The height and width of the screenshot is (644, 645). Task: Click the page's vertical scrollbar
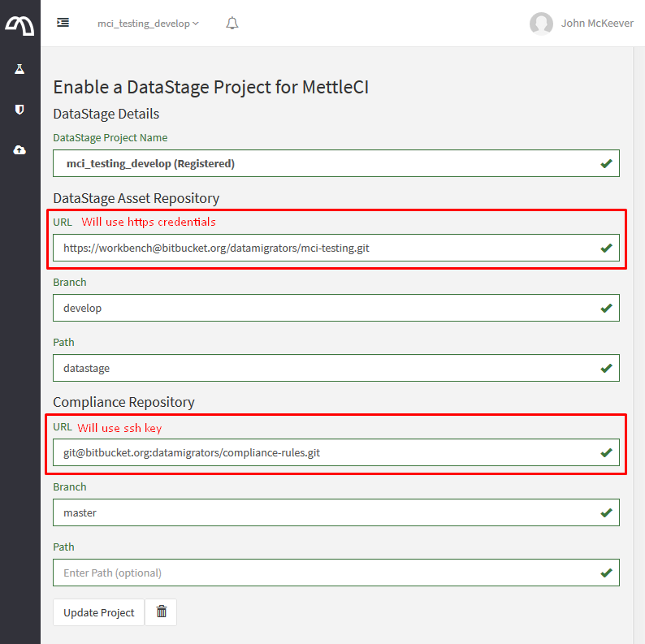point(639,325)
